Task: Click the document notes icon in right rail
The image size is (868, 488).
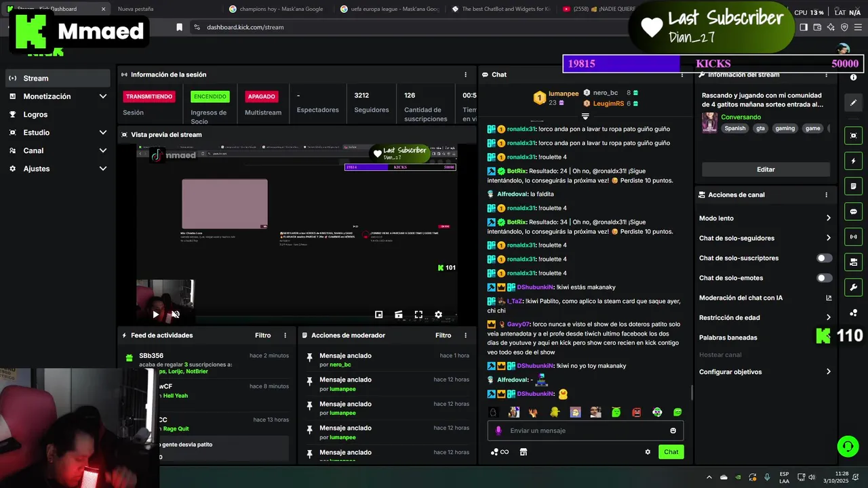Action: click(853, 186)
